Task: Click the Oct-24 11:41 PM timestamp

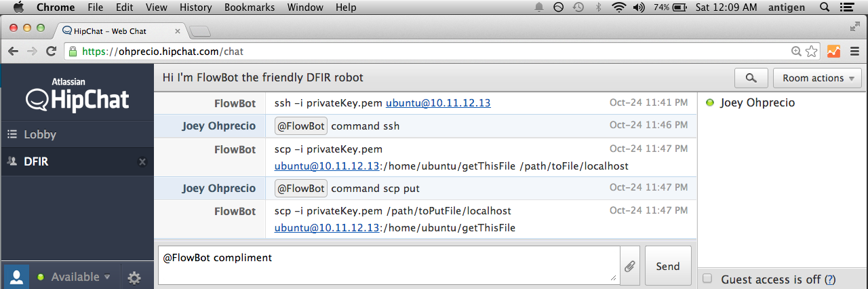Action: point(648,103)
